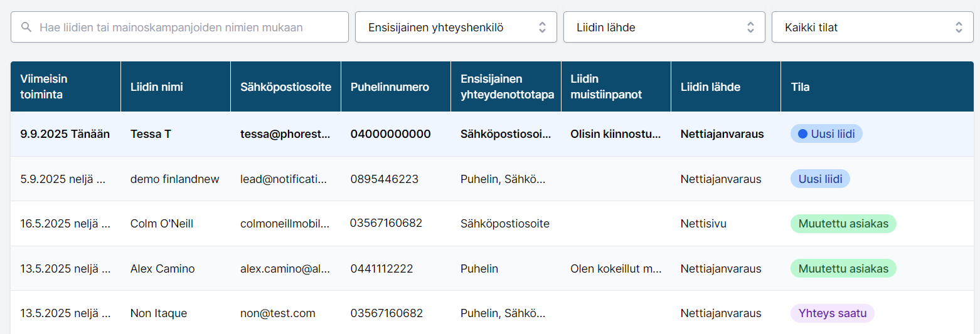Click Muutettu asiakas badge for Colm O'Neill

pos(843,224)
